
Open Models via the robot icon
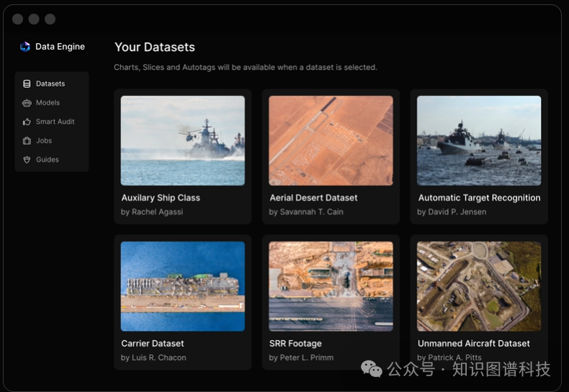27,103
